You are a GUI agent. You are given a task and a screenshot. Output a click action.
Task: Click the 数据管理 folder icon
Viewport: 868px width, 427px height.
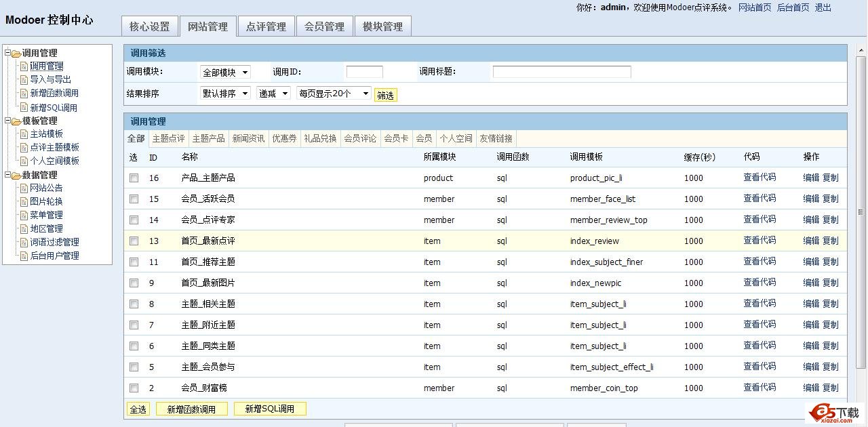pyautogui.click(x=17, y=174)
